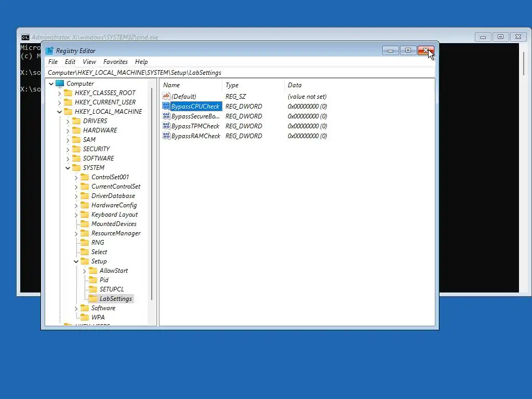Screen dimensions: 532x399
Task: Select the HardwareConfig key
Action: click(114, 205)
